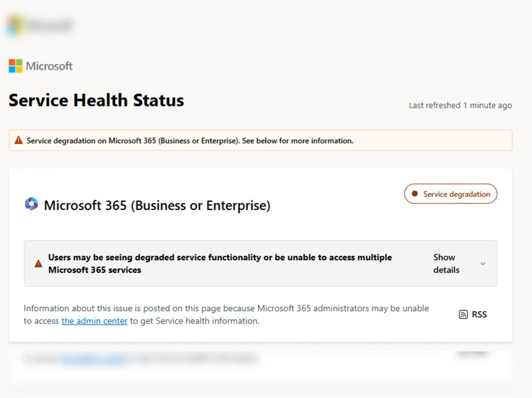
Task: Click the warning triangle beside the degraded service message
Action: (x=39, y=264)
